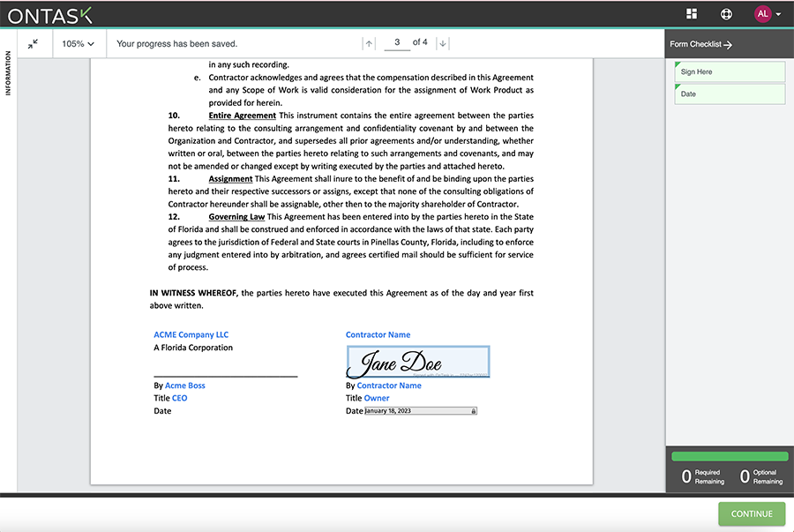This screenshot has height=532, width=794.
Task: Click the Form Checklist header
Action: pos(701,43)
